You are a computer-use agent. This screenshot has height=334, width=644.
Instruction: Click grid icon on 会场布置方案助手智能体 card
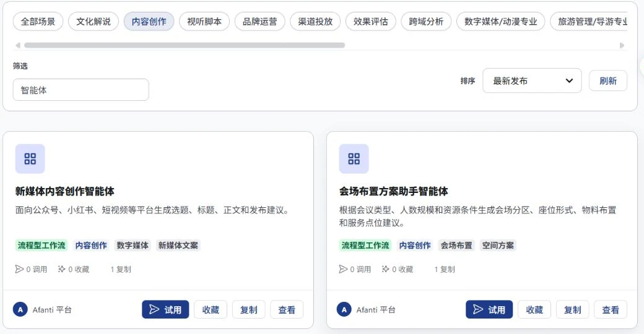tap(354, 159)
